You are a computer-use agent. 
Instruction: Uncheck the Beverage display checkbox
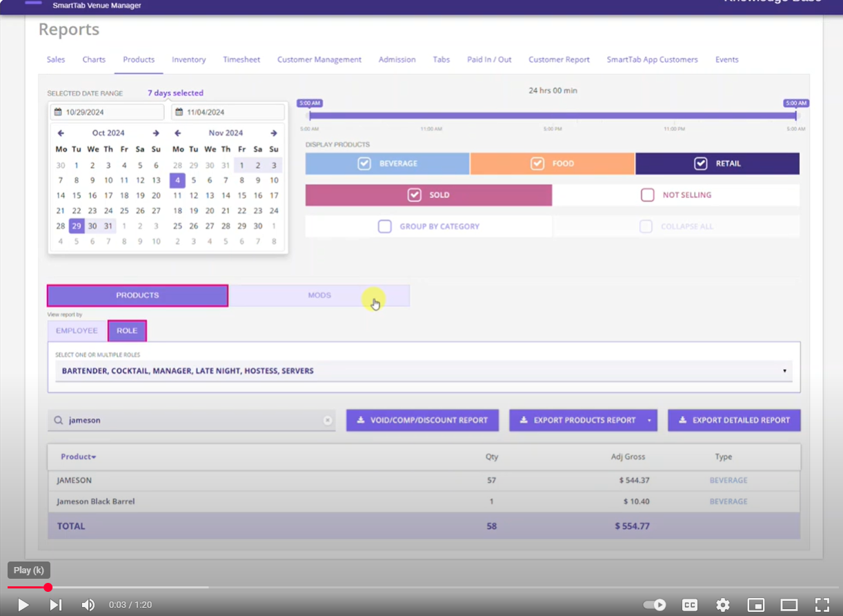364,163
